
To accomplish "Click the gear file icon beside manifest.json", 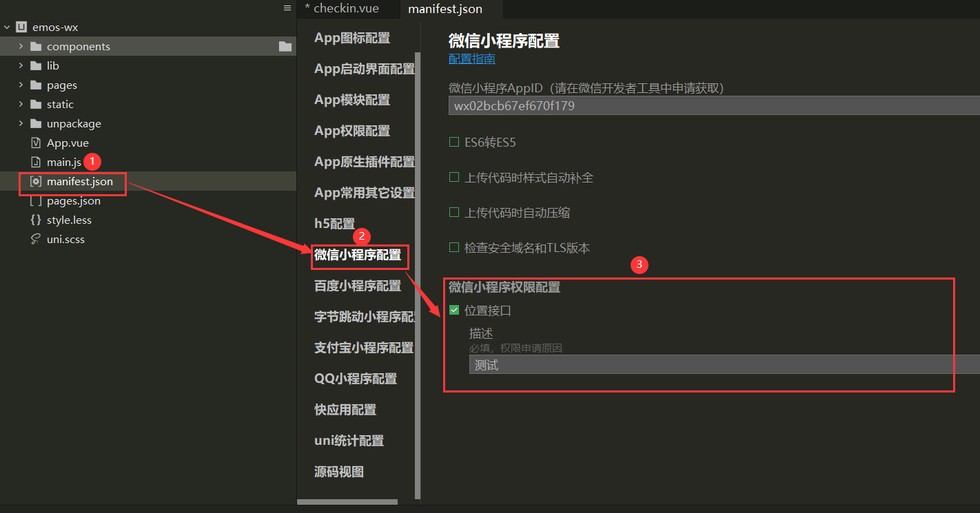I will 36,182.
